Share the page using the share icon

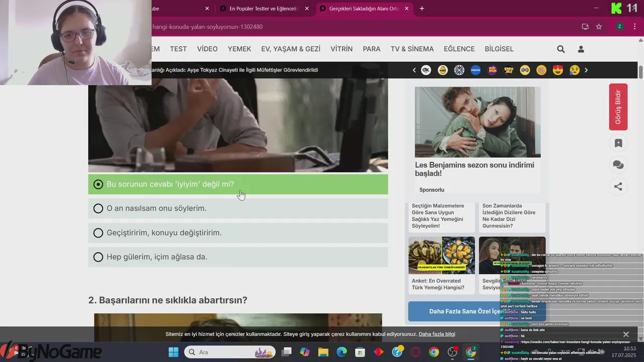[618, 187]
